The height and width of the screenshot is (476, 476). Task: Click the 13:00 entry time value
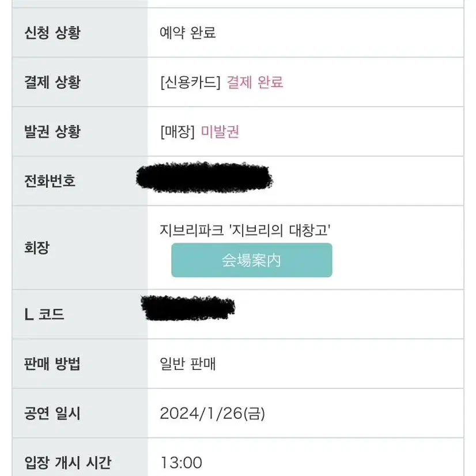[x=181, y=463]
